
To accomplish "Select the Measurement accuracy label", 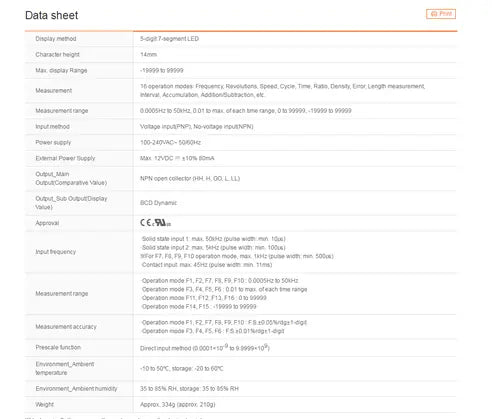I will coord(66,327).
